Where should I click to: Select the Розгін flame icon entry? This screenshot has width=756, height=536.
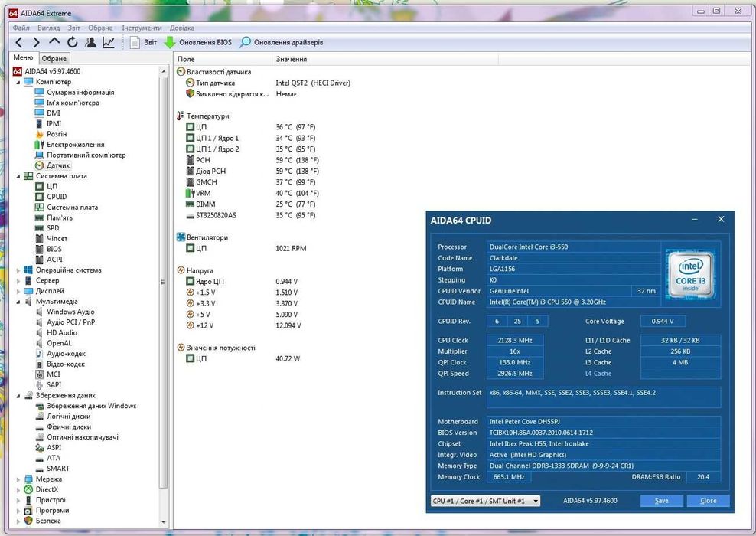pos(51,134)
